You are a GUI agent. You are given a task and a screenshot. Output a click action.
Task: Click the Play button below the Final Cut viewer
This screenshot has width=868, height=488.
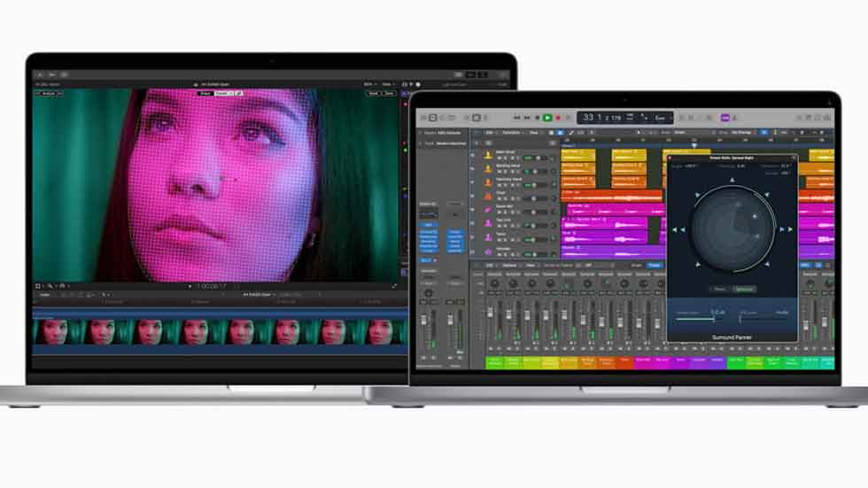click(x=190, y=287)
